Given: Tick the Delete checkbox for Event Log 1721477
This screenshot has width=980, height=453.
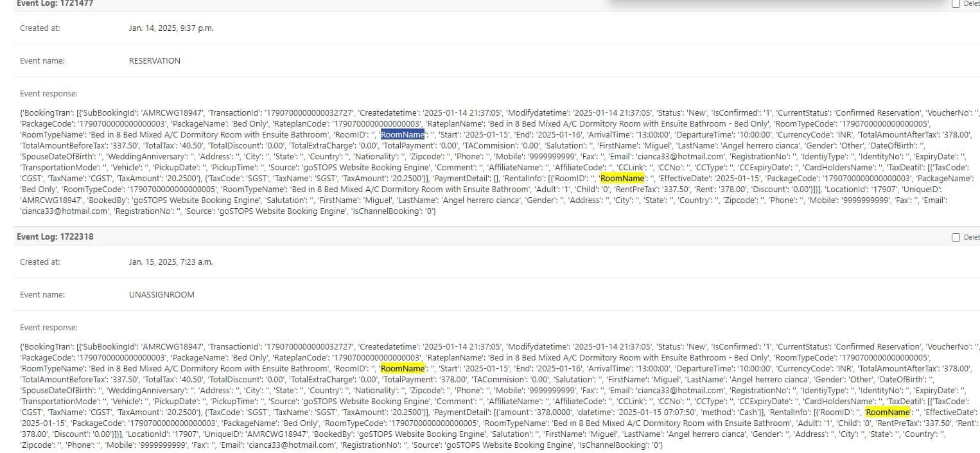Looking at the screenshot, I should [956, 3].
